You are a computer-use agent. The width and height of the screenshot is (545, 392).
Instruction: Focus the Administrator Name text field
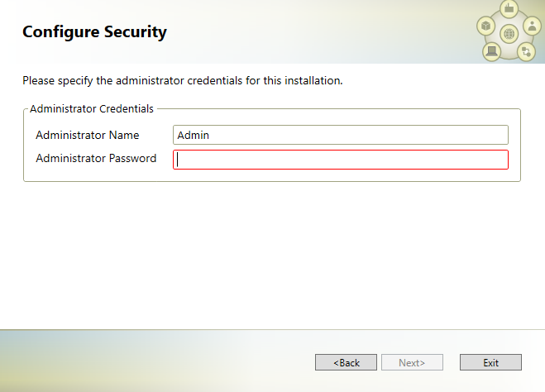(x=341, y=135)
